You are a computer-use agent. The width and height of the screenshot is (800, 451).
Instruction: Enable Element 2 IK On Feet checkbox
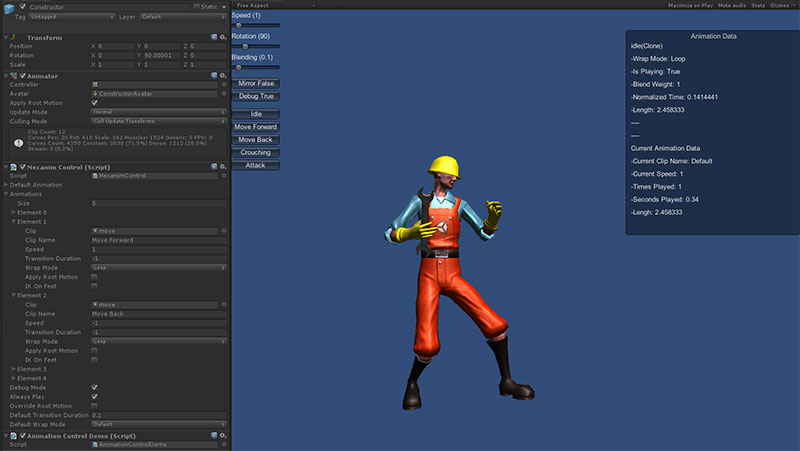pos(94,360)
